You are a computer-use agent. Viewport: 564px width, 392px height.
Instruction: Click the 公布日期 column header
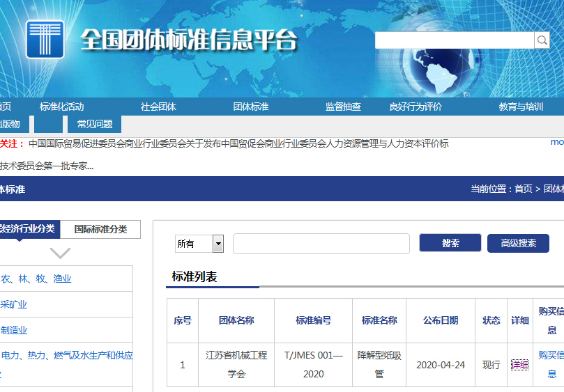pyautogui.click(x=441, y=320)
